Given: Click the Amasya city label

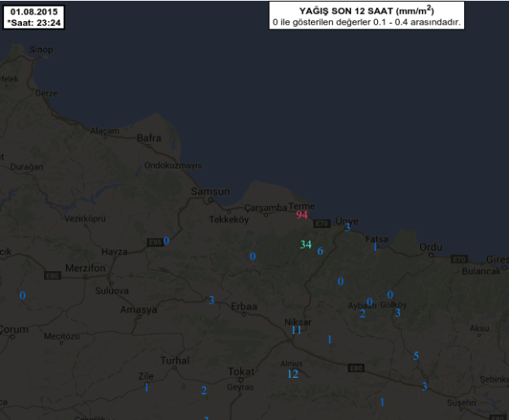Looking at the screenshot, I should (x=138, y=310).
